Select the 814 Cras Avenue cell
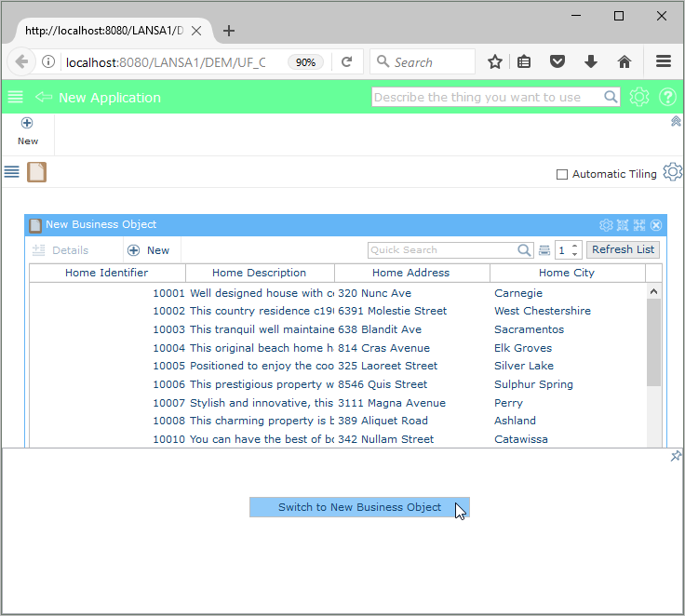 tap(384, 348)
